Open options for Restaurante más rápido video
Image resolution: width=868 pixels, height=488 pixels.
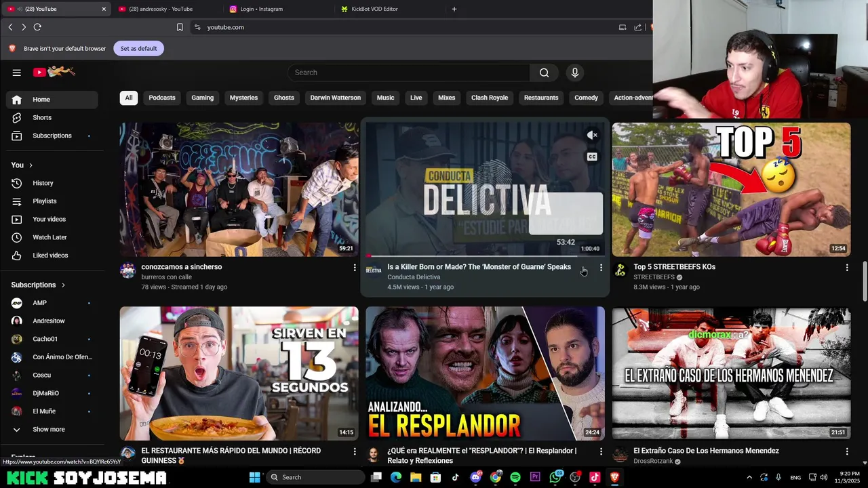point(354,451)
